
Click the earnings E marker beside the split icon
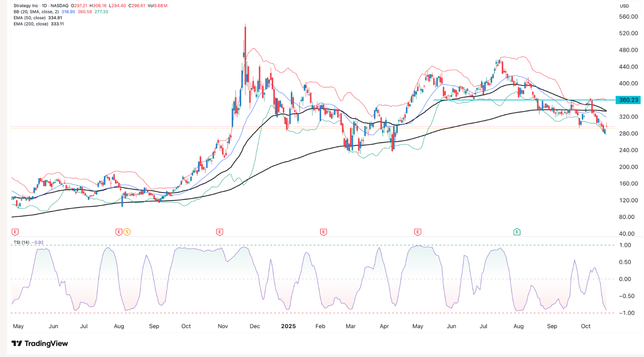click(118, 232)
